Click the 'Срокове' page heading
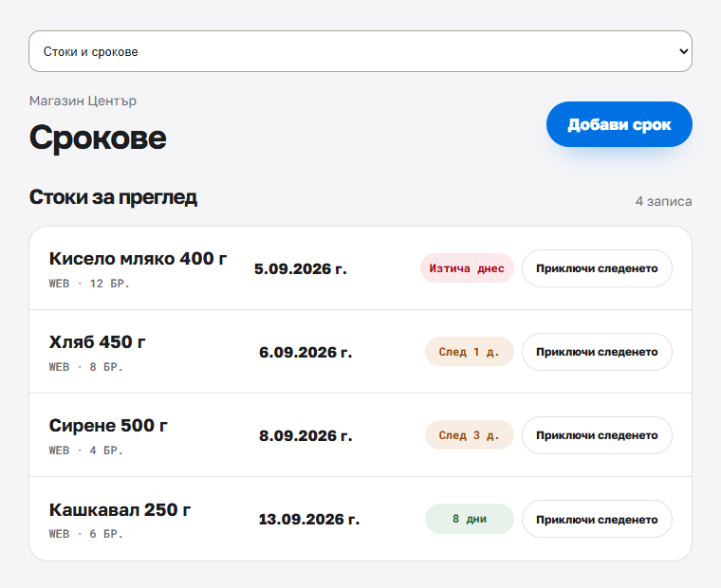The image size is (721, 588). [x=98, y=137]
